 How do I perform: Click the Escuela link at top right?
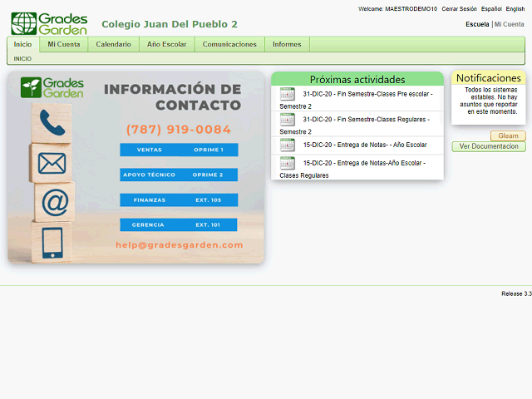tap(477, 24)
